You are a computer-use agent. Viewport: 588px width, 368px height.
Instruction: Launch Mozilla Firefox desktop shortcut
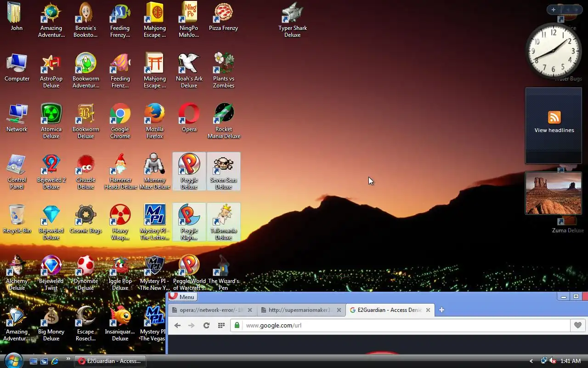154,121
